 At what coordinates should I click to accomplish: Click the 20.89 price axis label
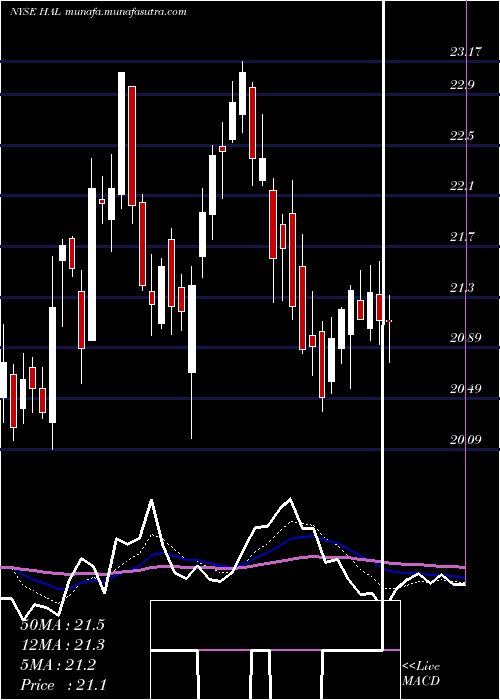tap(466, 338)
